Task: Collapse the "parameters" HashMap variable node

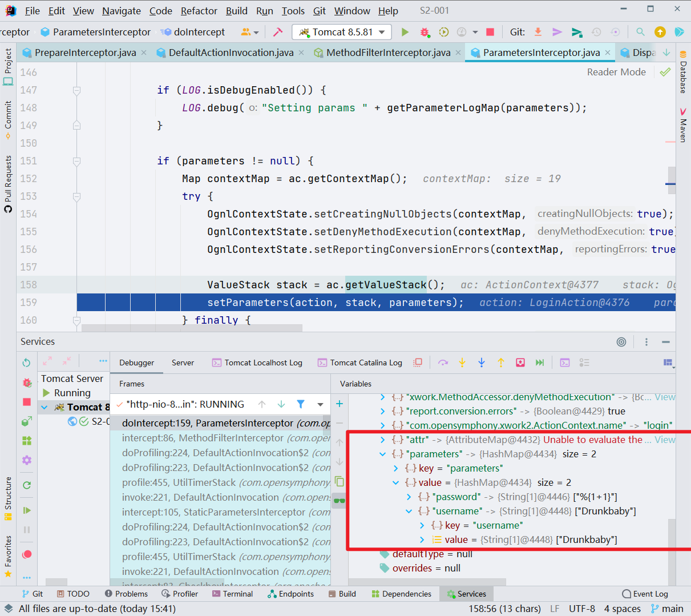Action: point(383,454)
